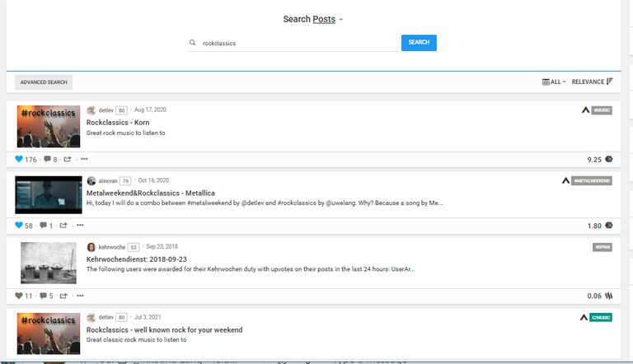Reblog the Metallica post by alexvan

point(63,225)
